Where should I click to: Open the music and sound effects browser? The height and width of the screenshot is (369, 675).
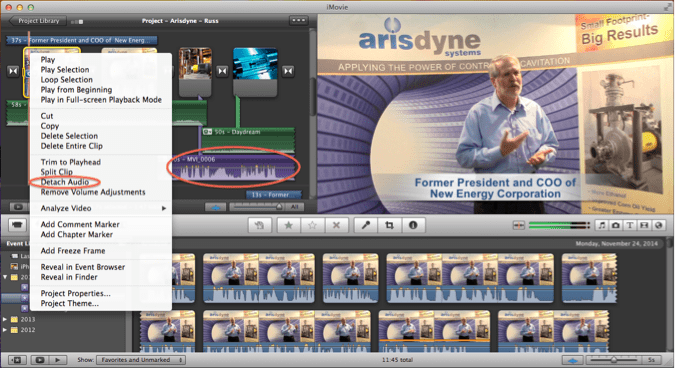tap(601, 225)
